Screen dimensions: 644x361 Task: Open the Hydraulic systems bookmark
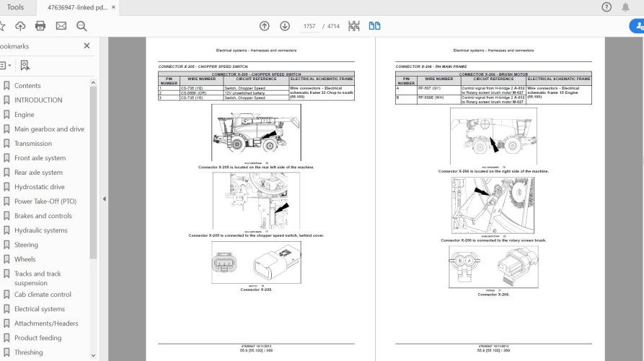pyautogui.click(x=40, y=230)
